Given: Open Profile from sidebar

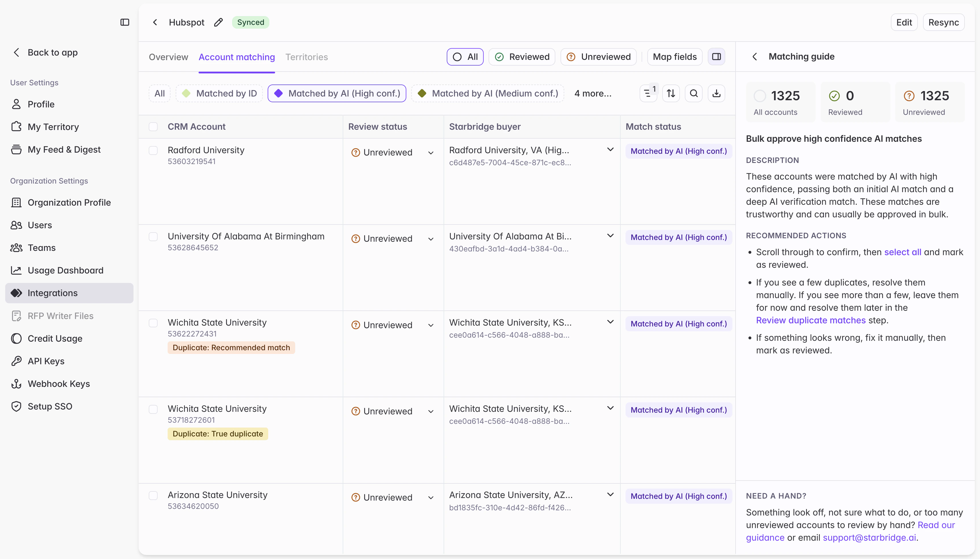Looking at the screenshot, I should [69, 104].
